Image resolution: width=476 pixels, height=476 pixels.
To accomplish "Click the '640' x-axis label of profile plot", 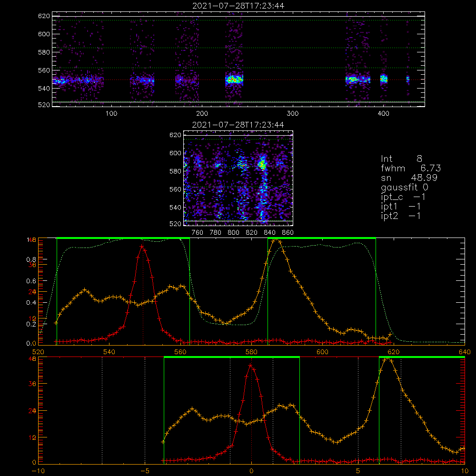I will pyautogui.click(x=465, y=352).
